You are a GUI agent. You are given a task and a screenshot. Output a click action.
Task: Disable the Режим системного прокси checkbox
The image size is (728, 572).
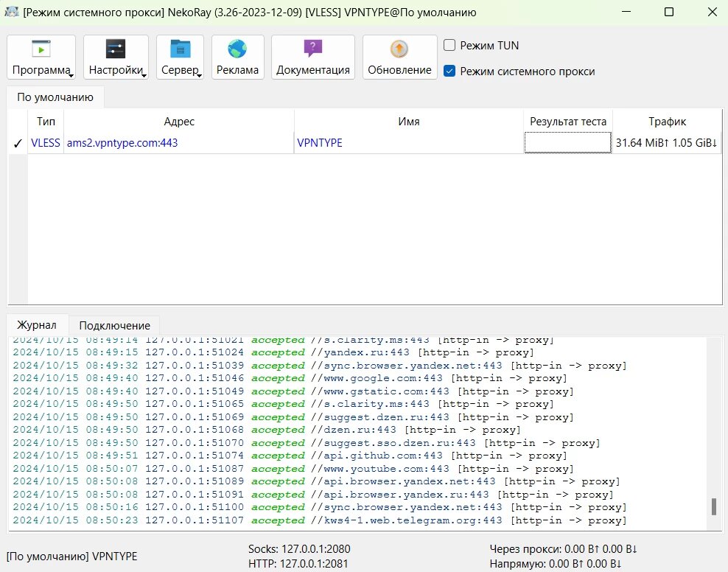click(x=449, y=71)
